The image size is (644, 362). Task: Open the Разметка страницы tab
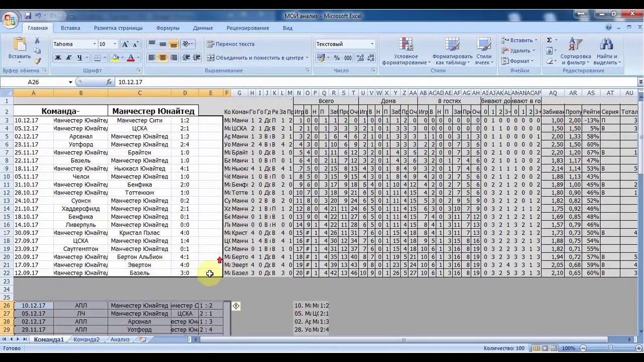tap(118, 28)
